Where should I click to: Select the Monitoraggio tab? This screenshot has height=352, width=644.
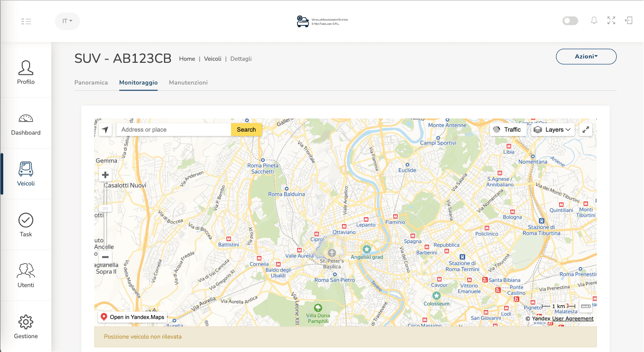point(139,83)
